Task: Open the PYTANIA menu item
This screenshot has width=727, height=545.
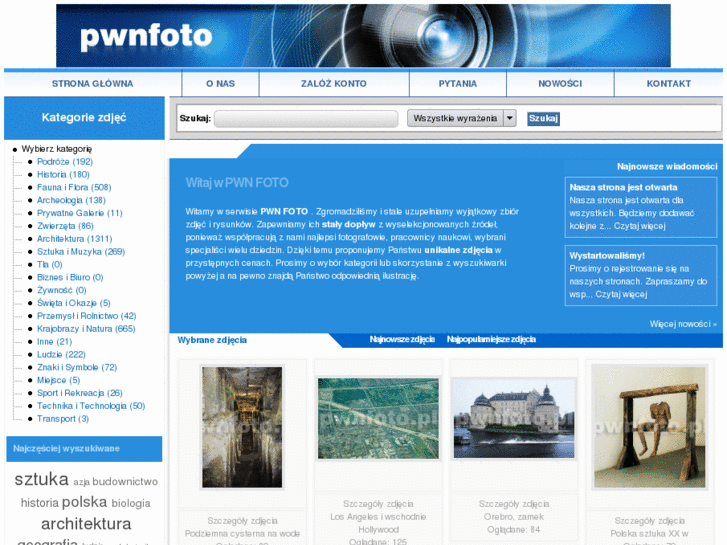Action: coord(458,83)
